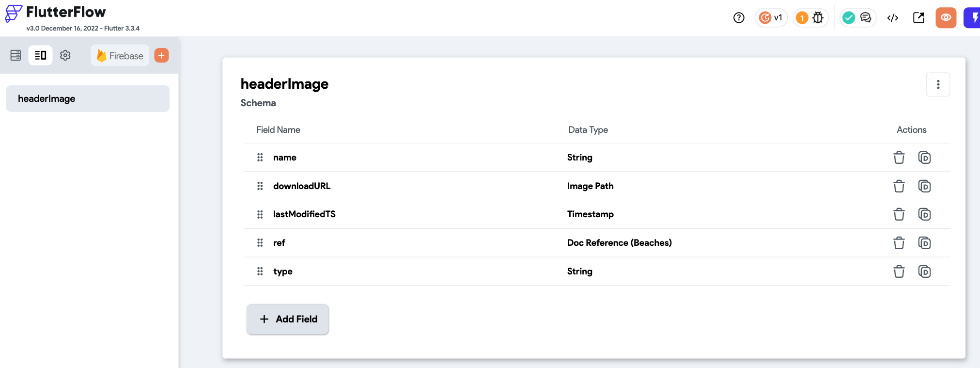Open the Firestore settings gear icon

coord(65,55)
